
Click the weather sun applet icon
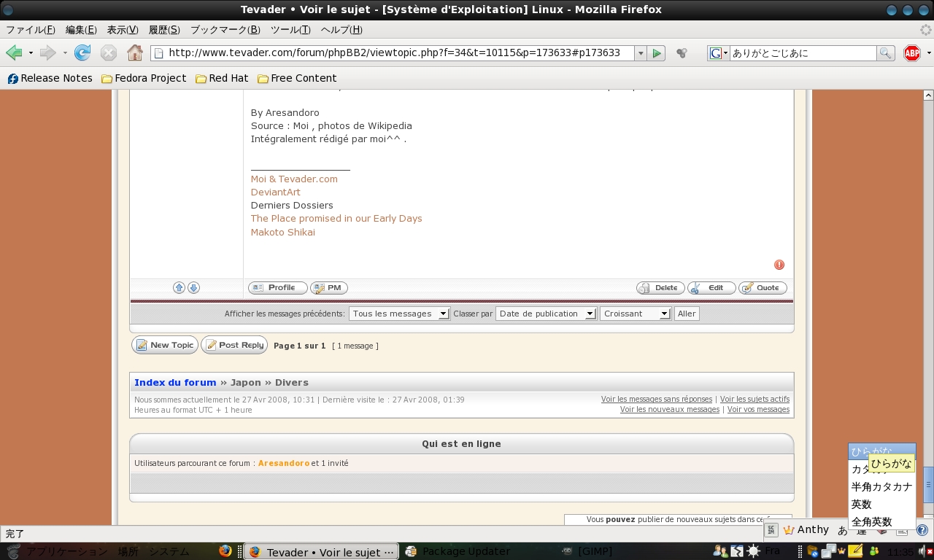(x=753, y=551)
